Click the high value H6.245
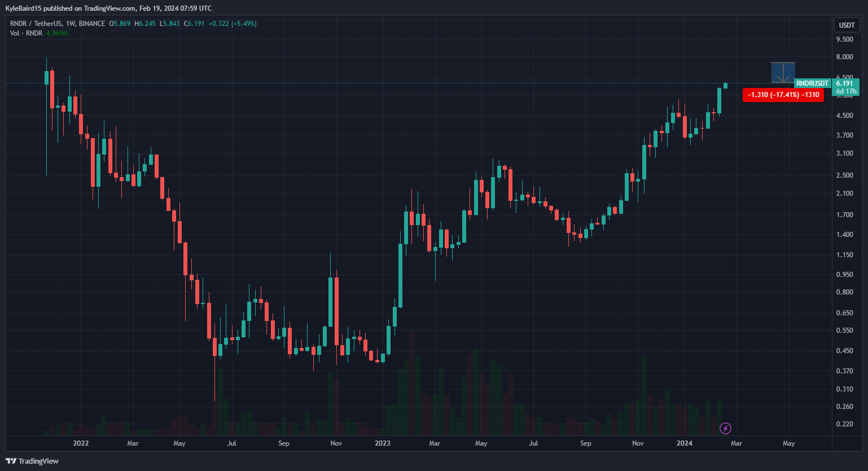This screenshot has height=471, width=868. click(144, 24)
